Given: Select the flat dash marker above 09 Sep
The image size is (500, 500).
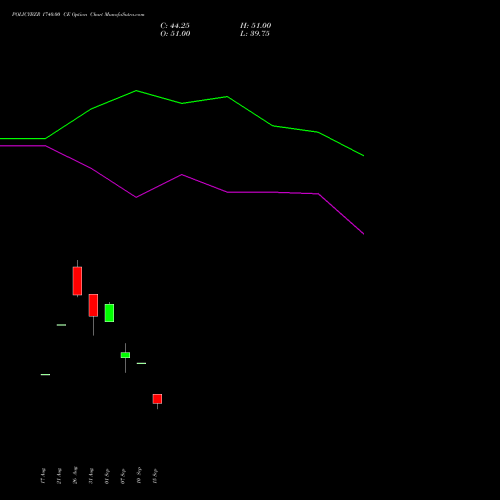Looking at the screenshot, I should [141, 363].
